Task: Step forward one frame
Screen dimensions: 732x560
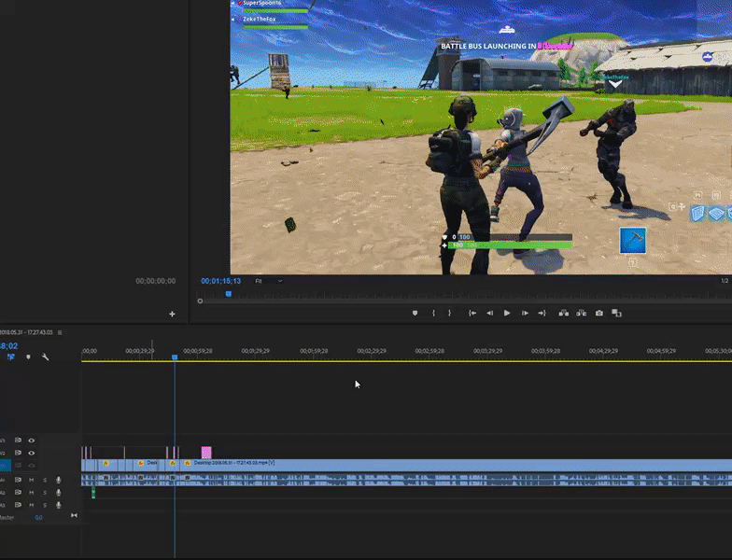Action: point(525,314)
